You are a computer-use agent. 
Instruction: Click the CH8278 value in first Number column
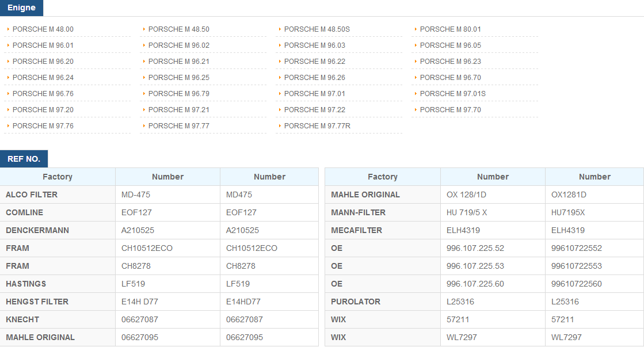167,266
